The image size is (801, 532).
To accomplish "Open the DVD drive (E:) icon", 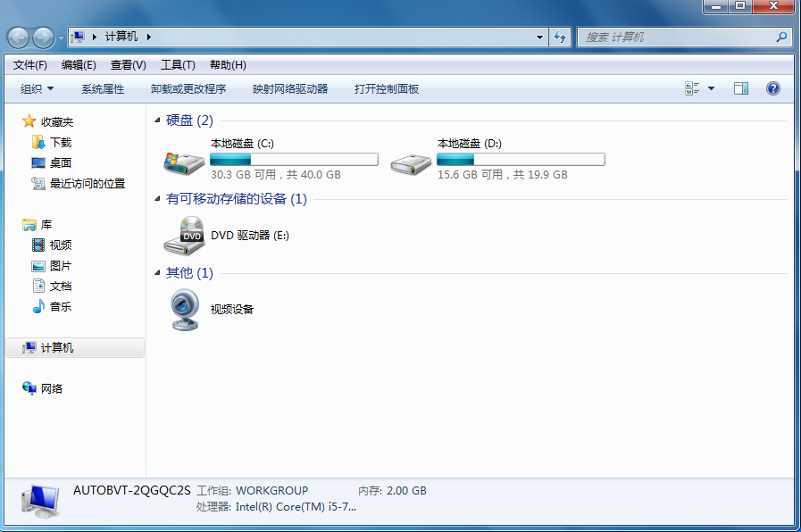I will pos(184,236).
